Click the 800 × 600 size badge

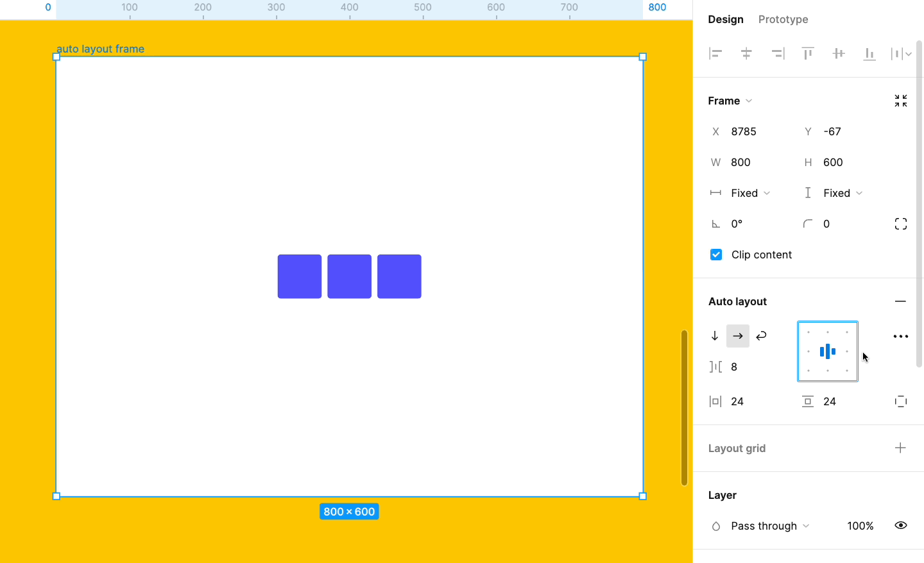click(x=349, y=512)
